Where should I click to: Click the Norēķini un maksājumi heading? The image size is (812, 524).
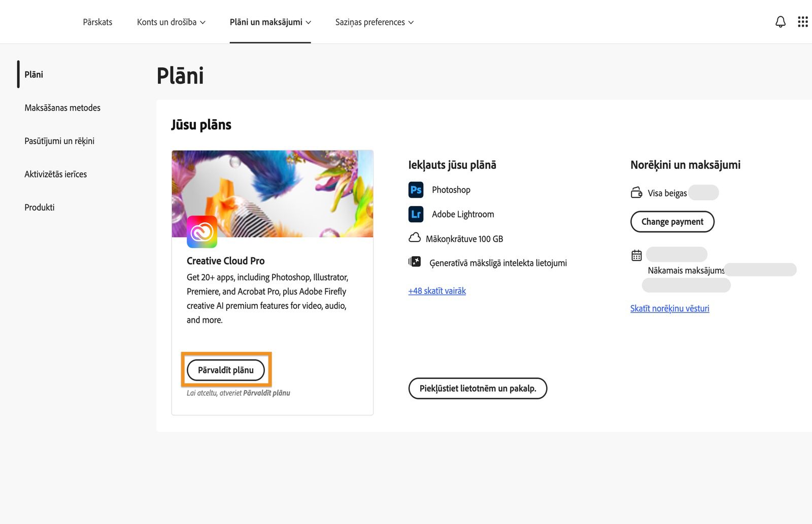pyautogui.click(x=685, y=164)
